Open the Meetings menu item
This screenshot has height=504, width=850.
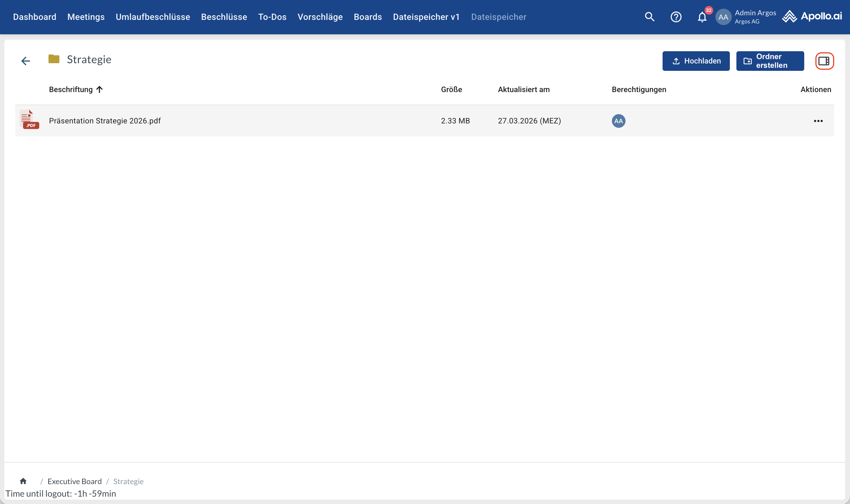(x=86, y=17)
